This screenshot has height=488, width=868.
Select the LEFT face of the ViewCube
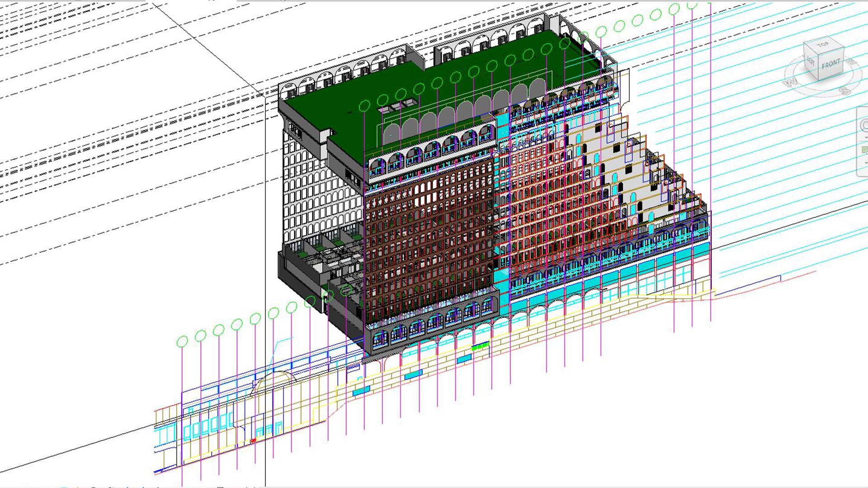point(811,61)
